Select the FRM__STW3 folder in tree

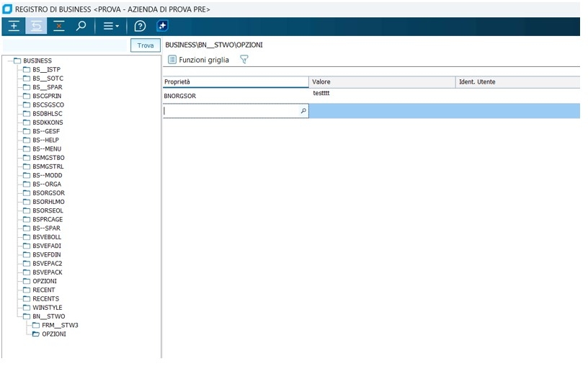(x=59, y=325)
